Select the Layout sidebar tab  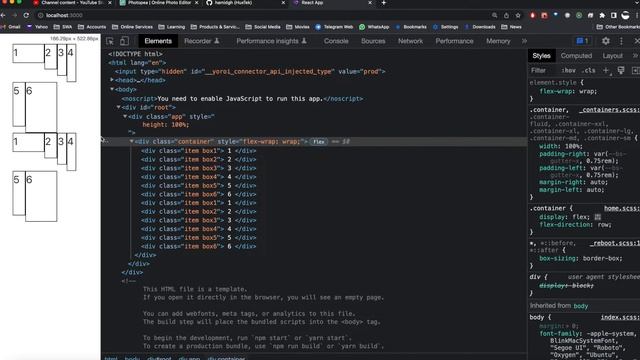612,56
